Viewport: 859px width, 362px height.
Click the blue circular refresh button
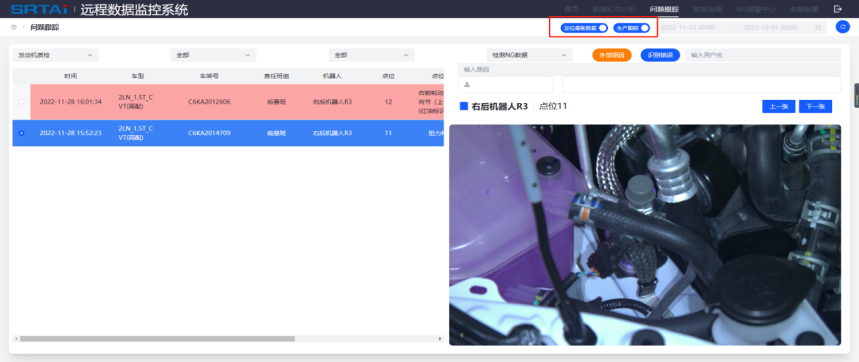842,27
